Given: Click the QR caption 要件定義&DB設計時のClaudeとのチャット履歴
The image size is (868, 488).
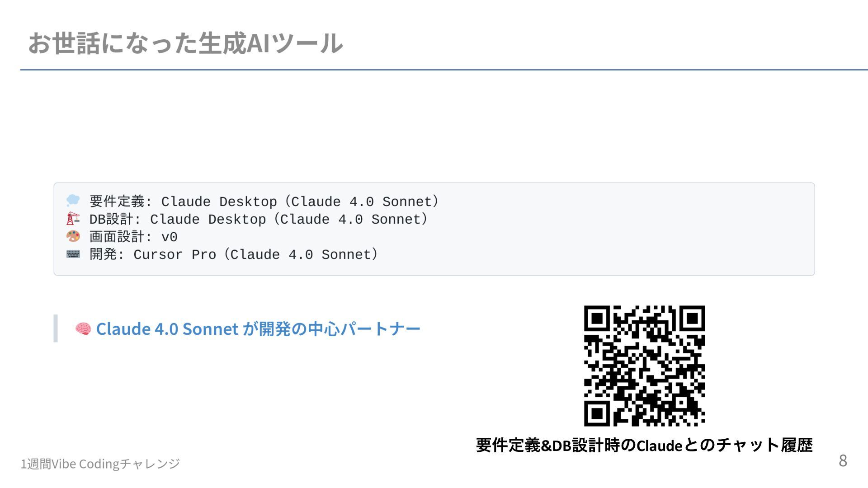Looking at the screenshot, I should [644, 446].
